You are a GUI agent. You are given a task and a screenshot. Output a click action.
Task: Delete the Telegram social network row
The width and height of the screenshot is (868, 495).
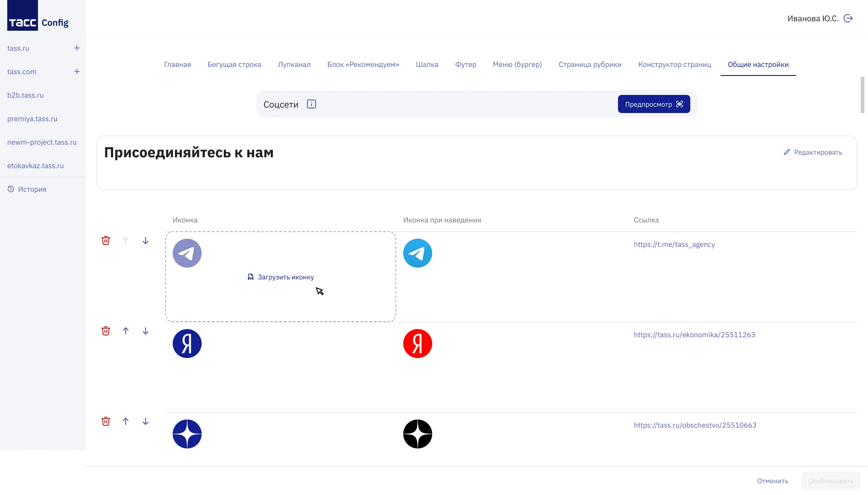[x=106, y=240]
